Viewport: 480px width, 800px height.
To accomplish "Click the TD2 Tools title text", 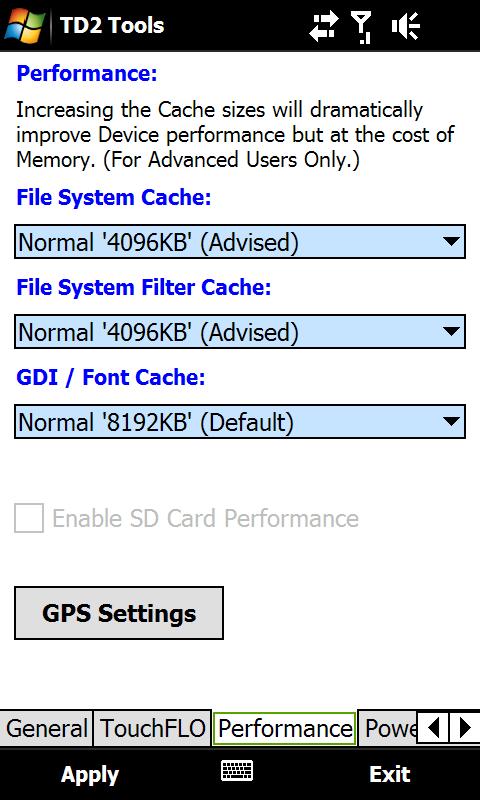I will (112, 25).
